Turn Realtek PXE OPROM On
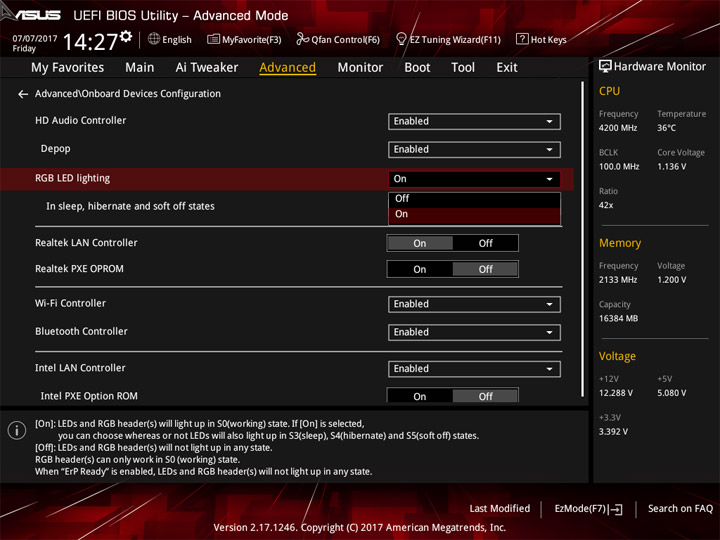The width and height of the screenshot is (720, 540). [x=420, y=270]
